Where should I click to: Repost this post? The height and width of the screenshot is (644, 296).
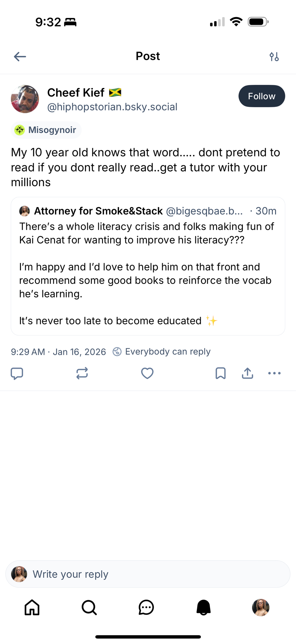tap(82, 373)
